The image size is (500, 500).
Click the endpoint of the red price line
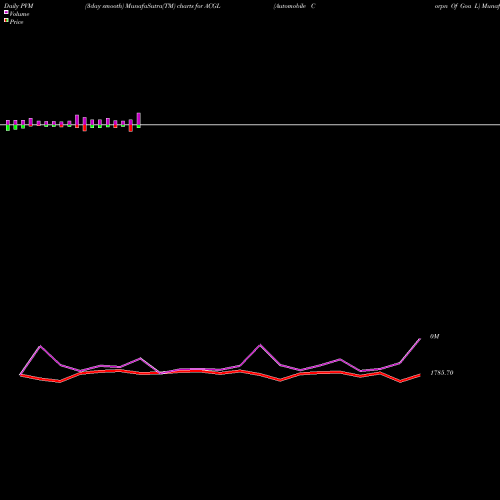420,375
